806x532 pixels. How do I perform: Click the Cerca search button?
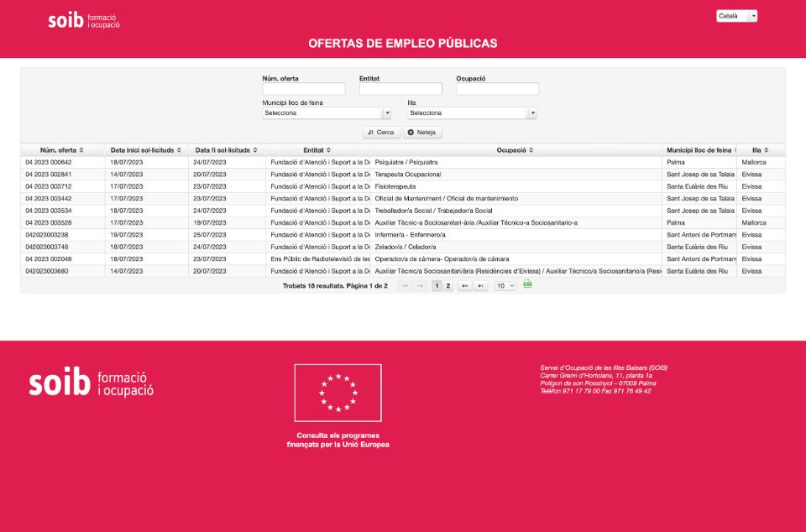tap(381, 133)
